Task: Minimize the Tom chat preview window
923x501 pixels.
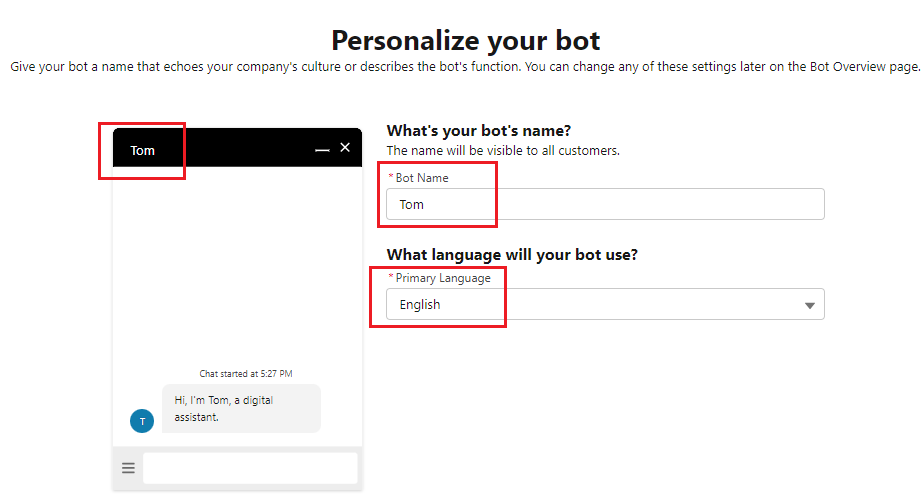Action: pos(322,149)
